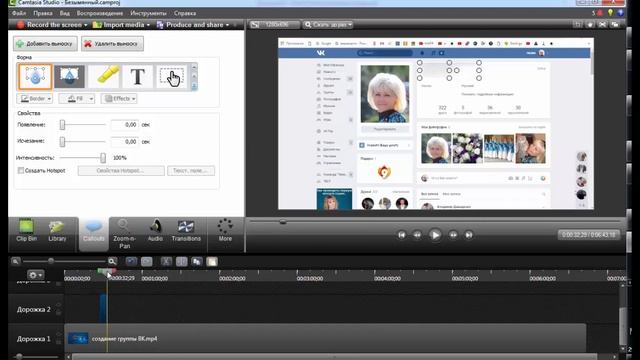Click the fade-out slider handle
The image size is (640, 360).
point(62,142)
